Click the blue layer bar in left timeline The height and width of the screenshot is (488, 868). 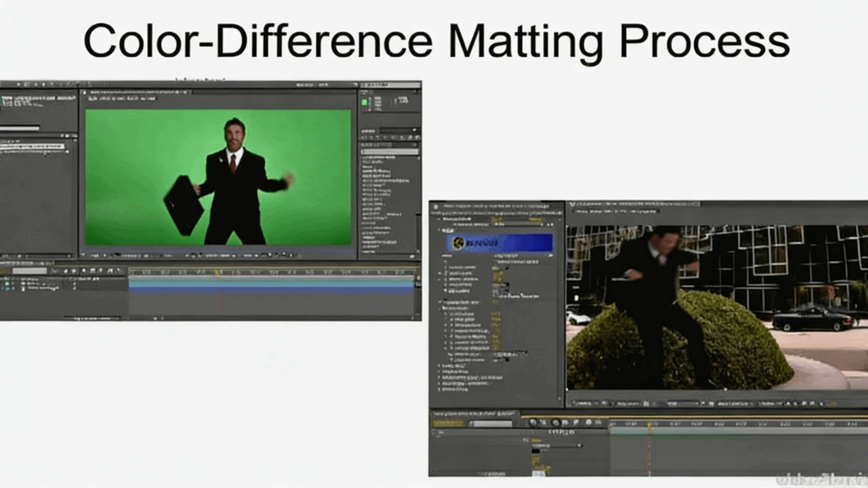pyautogui.click(x=271, y=289)
